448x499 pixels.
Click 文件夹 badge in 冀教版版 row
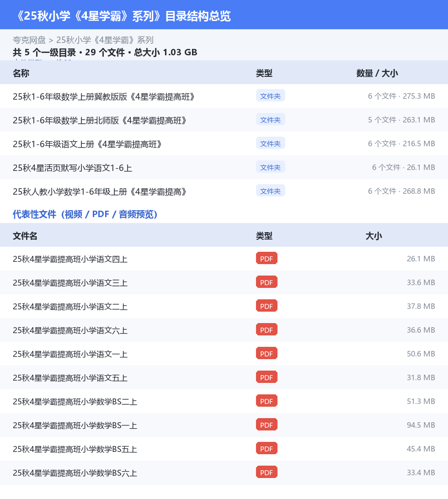pos(270,96)
